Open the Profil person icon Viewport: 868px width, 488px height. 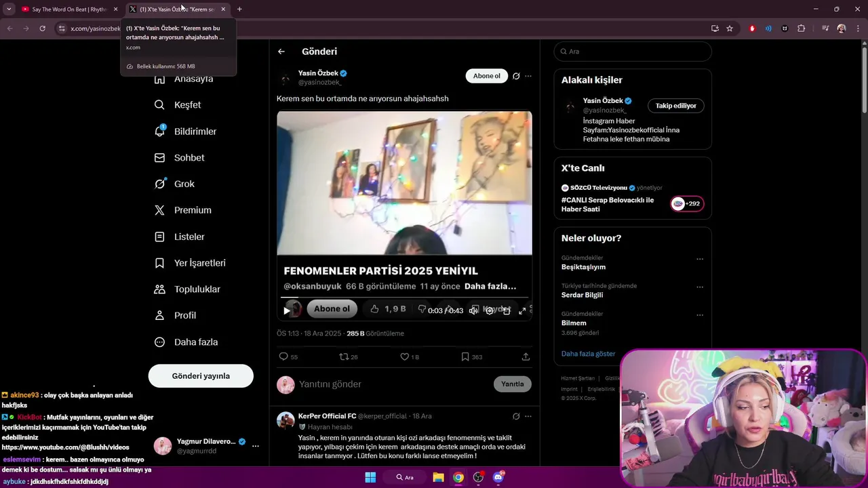(159, 315)
